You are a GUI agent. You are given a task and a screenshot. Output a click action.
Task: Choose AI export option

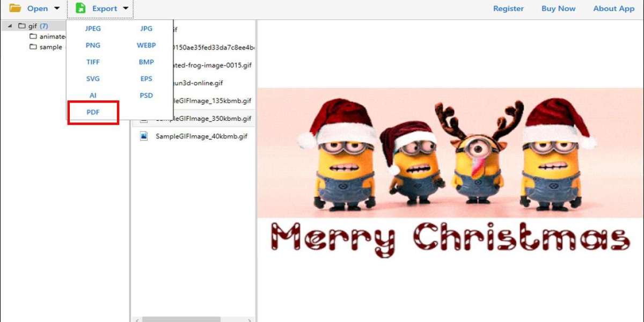[x=93, y=95]
